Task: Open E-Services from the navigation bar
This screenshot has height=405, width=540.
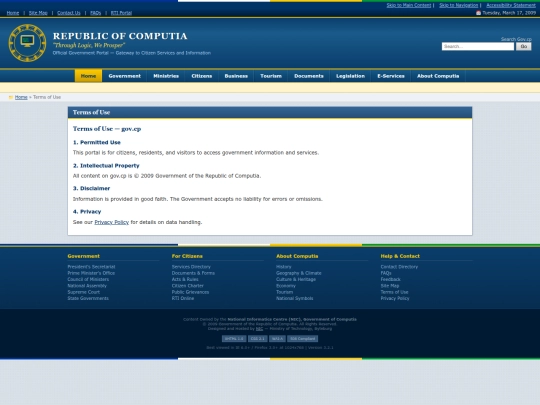Action: pyautogui.click(x=391, y=76)
